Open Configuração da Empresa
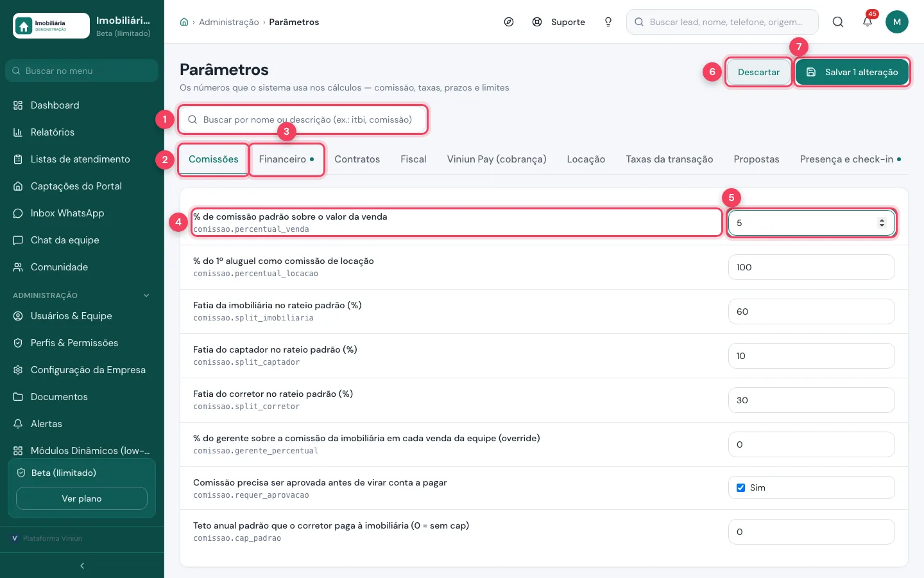Image resolution: width=924 pixels, height=578 pixels. click(x=81, y=370)
